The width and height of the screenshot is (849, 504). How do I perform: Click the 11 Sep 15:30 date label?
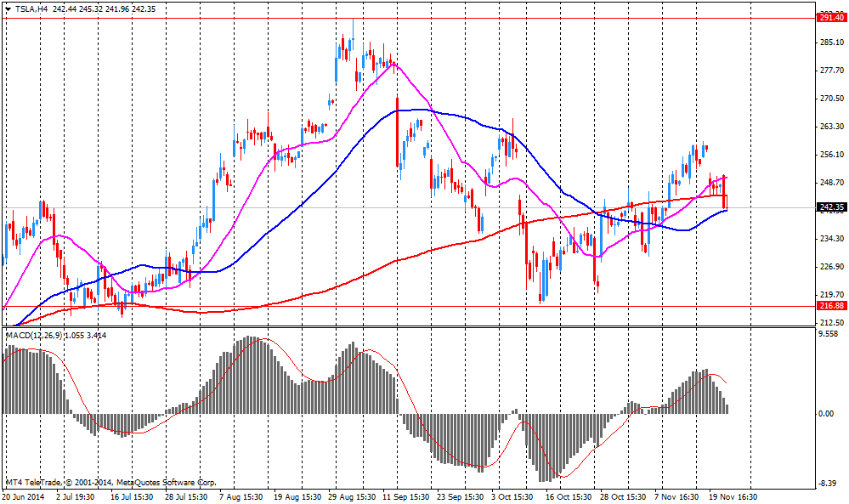coord(406,497)
